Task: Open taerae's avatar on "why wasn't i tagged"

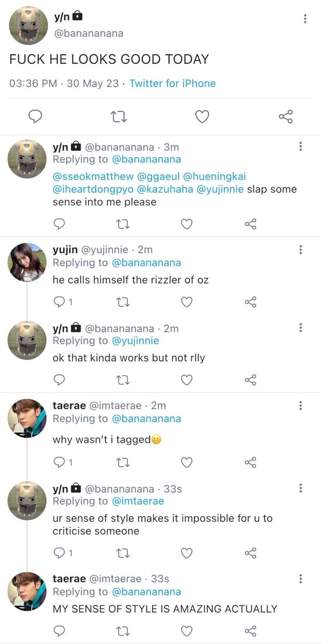Action: click(x=27, y=418)
